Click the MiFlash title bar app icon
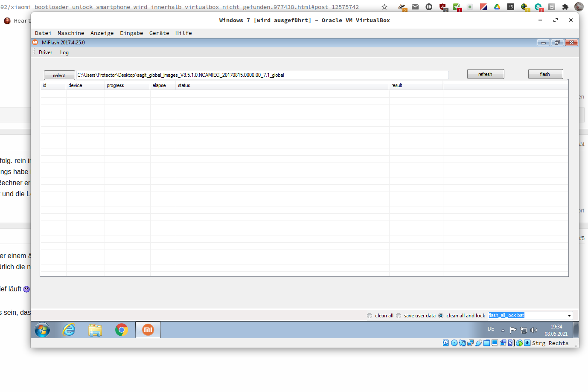The height and width of the screenshot is (392, 588). (35, 42)
